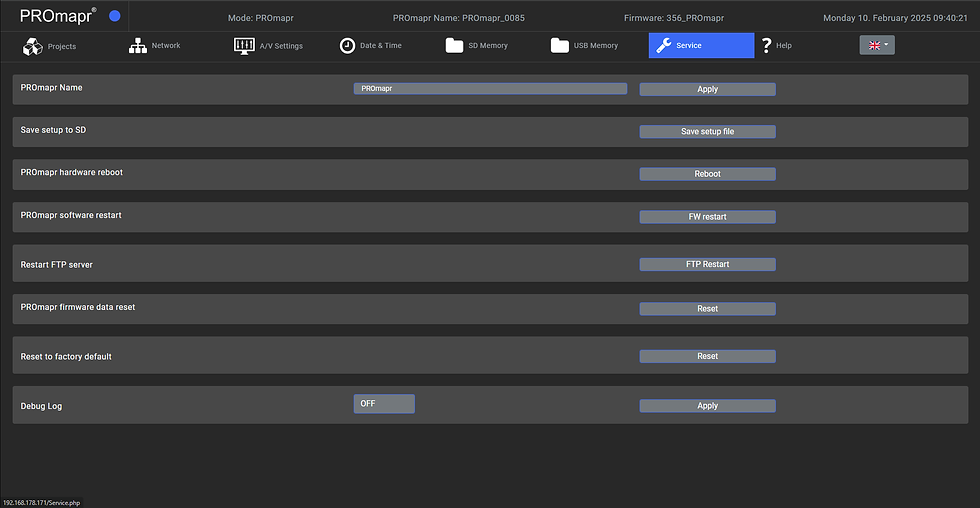The height and width of the screenshot is (508, 980).
Task: Click the 'PROmapr firmware data reset' label
Action: tap(78, 307)
